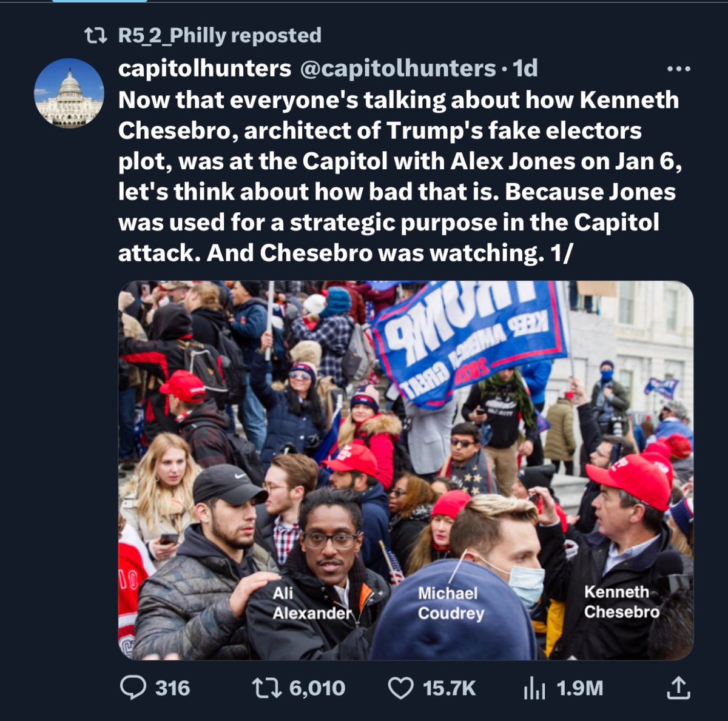728x721 pixels.
Task: Click the small repost icon above the tweet
Action: (x=95, y=36)
